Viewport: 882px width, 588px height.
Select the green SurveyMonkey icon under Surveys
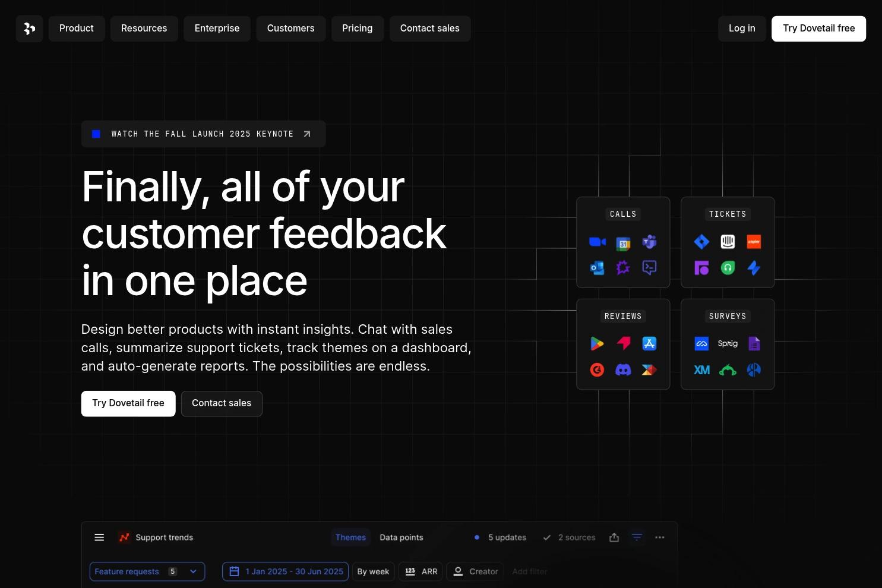728,370
